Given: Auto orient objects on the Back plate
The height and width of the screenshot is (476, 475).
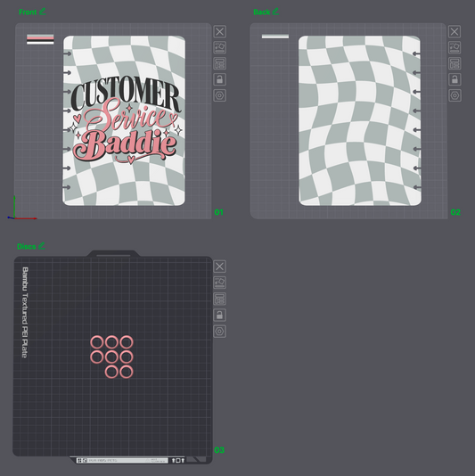Looking at the screenshot, I should click(455, 47).
